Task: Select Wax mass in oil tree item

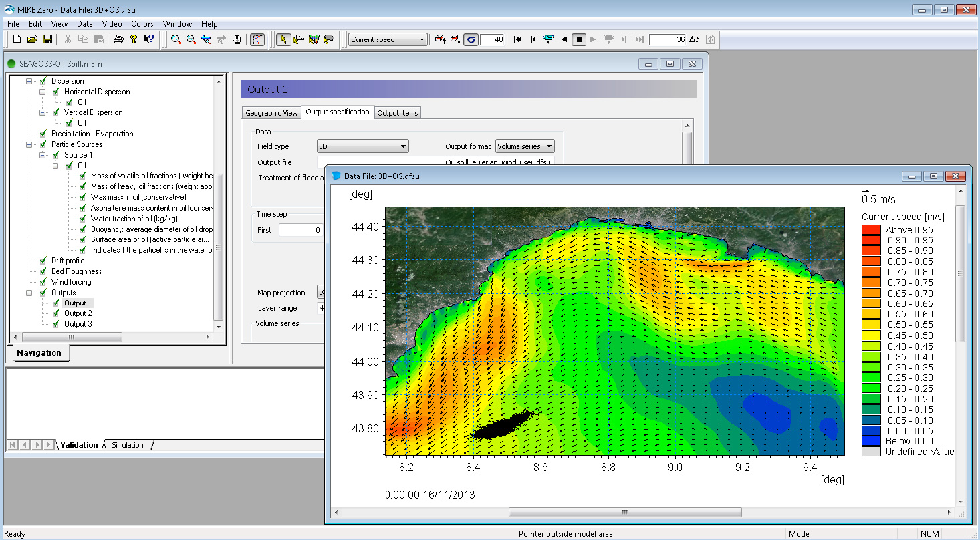Action: [x=138, y=197]
